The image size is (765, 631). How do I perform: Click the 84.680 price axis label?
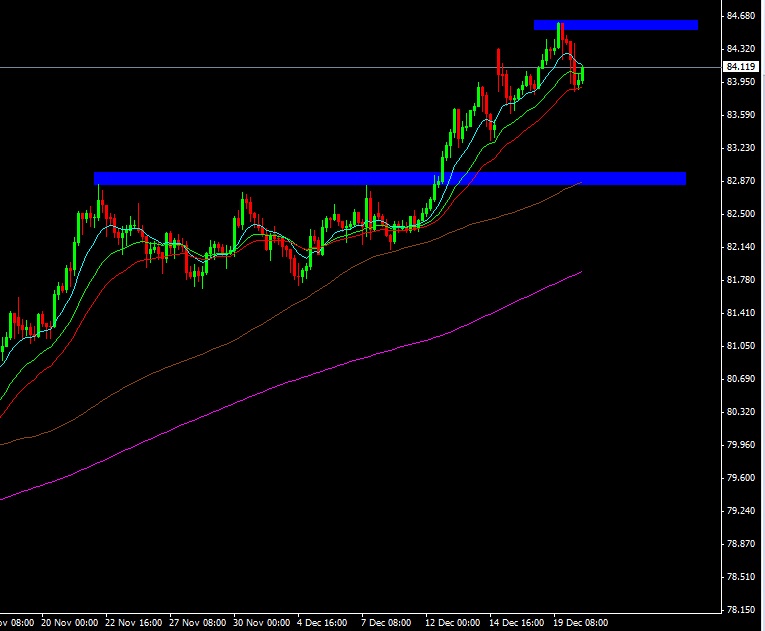point(741,16)
